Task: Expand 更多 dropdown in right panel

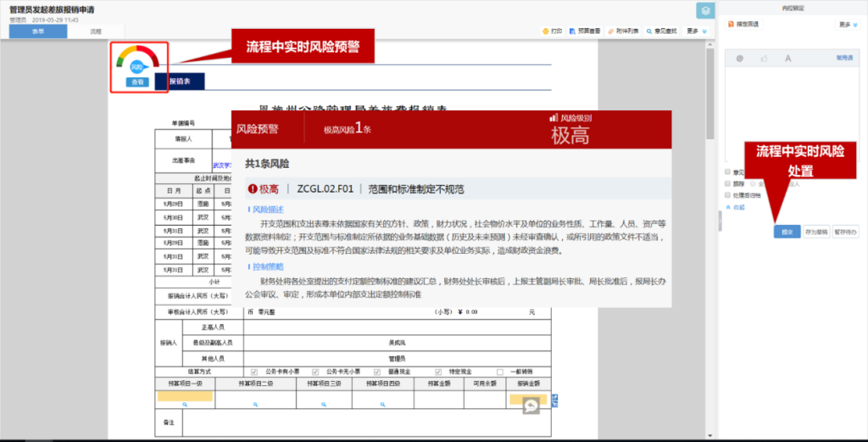Action: coord(847,25)
